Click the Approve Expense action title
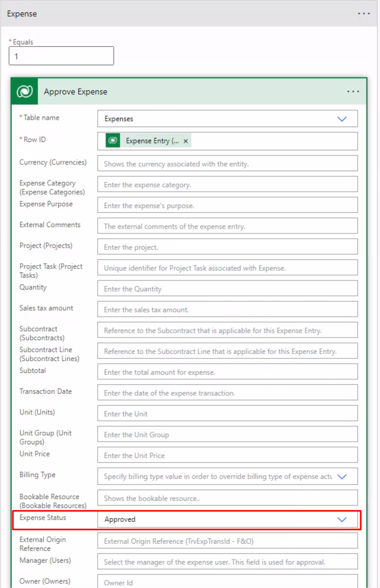Image resolution: width=380 pixels, height=588 pixels. 75,92
